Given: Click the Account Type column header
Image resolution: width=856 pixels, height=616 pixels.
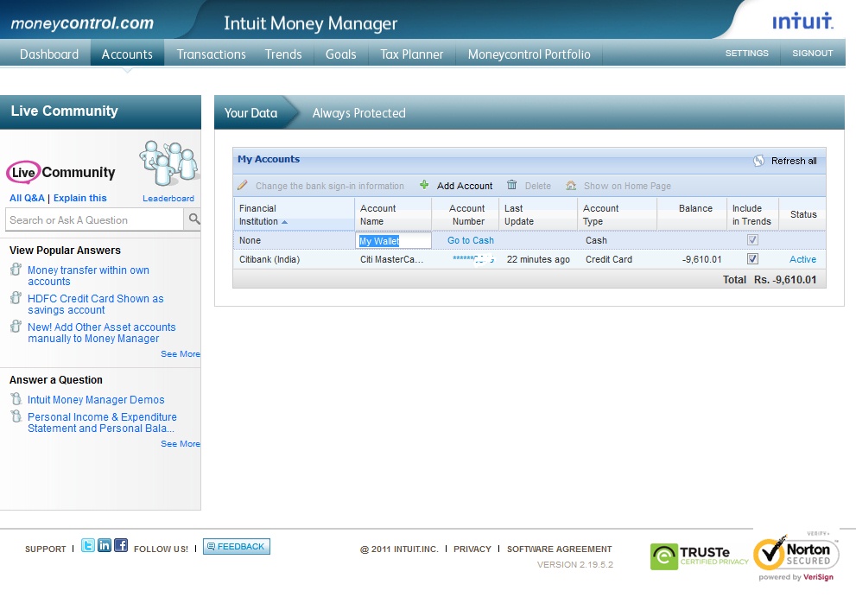Looking at the screenshot, I should click(x=617, y=214).
